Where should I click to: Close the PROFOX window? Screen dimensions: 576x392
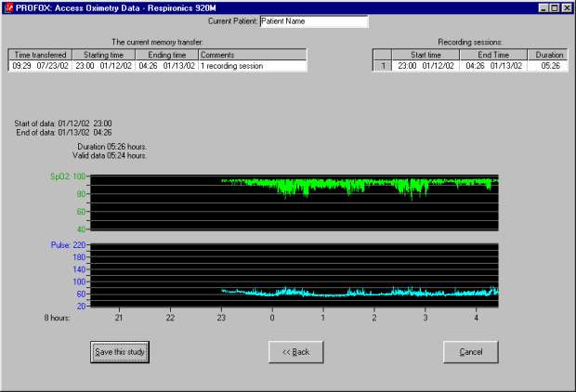coord(567,7)
